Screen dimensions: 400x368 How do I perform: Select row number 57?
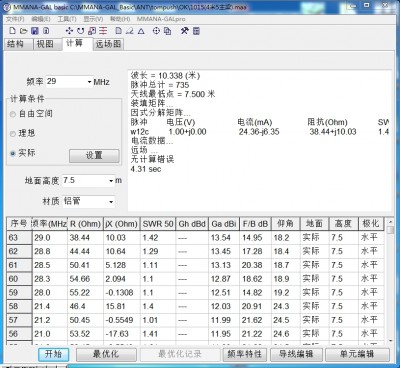coord(19,320)
